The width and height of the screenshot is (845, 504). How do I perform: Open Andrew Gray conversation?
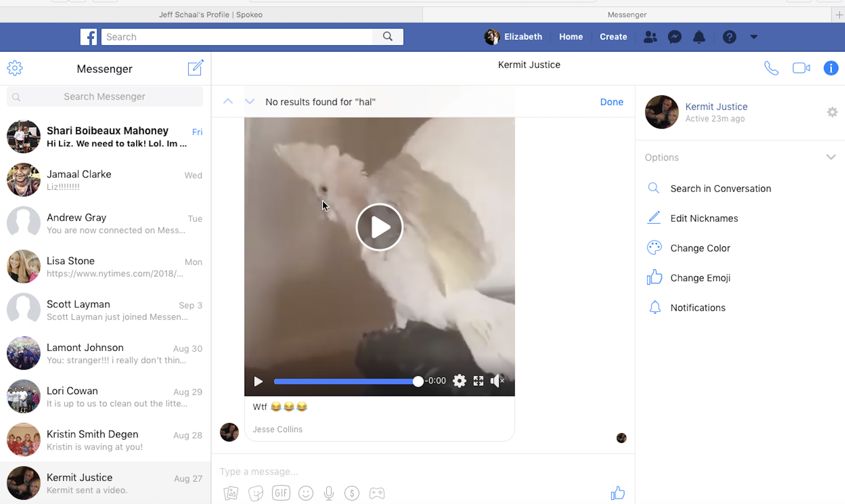(x=105, y=223)
